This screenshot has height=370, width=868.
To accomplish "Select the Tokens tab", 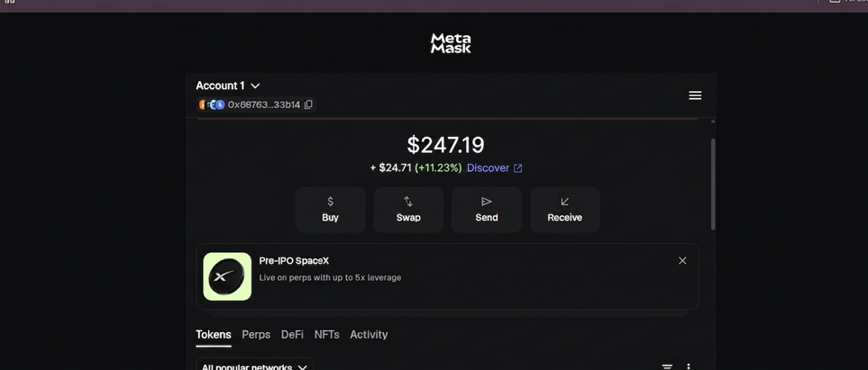I will click(x=213, y=335).
